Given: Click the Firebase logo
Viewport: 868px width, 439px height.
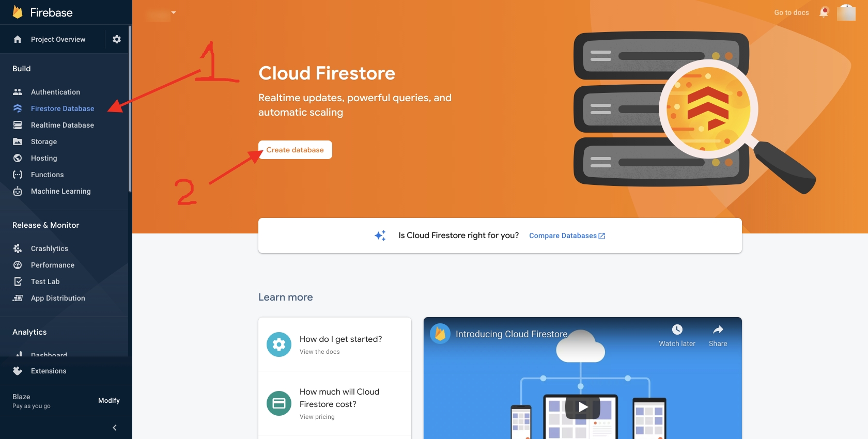Looking at the screenshot, I should pos(18,12).
